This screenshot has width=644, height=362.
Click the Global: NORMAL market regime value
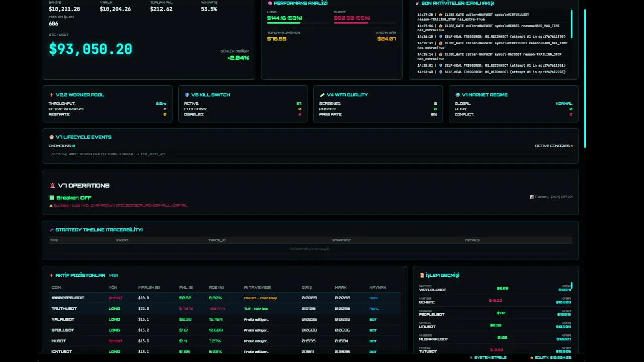point(563,103)
